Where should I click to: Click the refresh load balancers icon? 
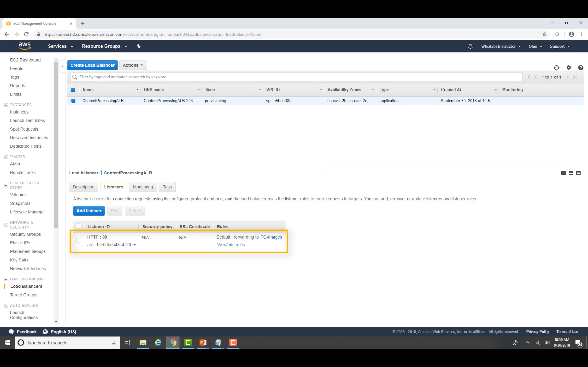click(556, 68)
